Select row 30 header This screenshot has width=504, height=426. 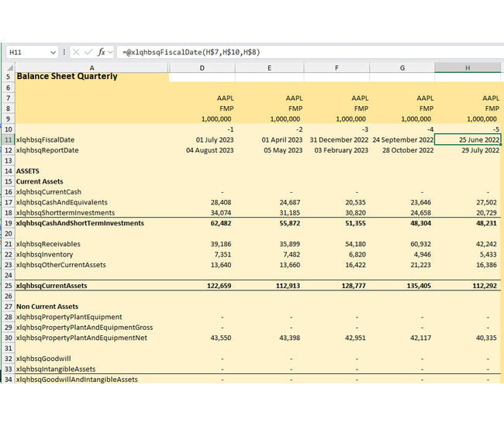click(x=8, y=338)
